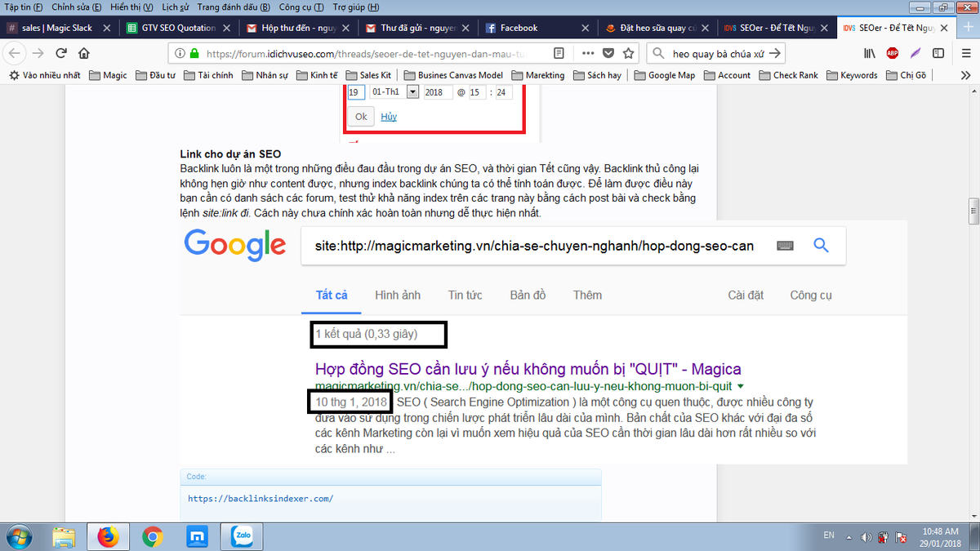Click the scrollbar down arrow
980x551 pixels.
point(973,516)
